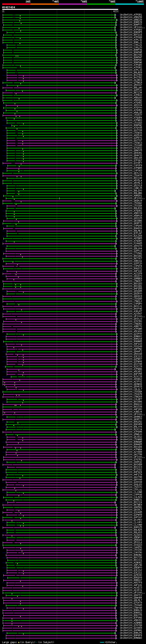Select hit label UniRef100_B9RLP6
The height and width of the screenshot is (644, 146).
click(x=131, y=633)
